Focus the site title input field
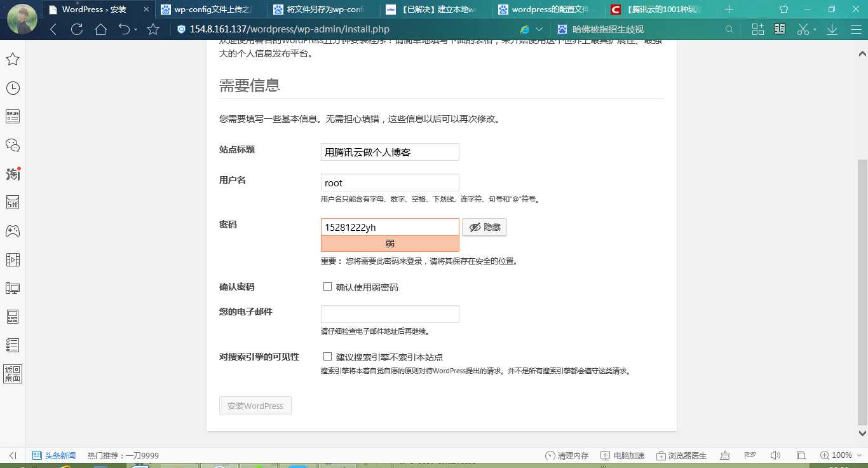The width and height of the screenshot is (868, 468). (390, 152)
